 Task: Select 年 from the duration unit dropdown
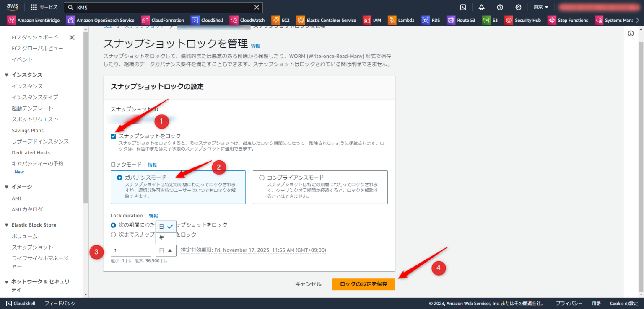161,238
